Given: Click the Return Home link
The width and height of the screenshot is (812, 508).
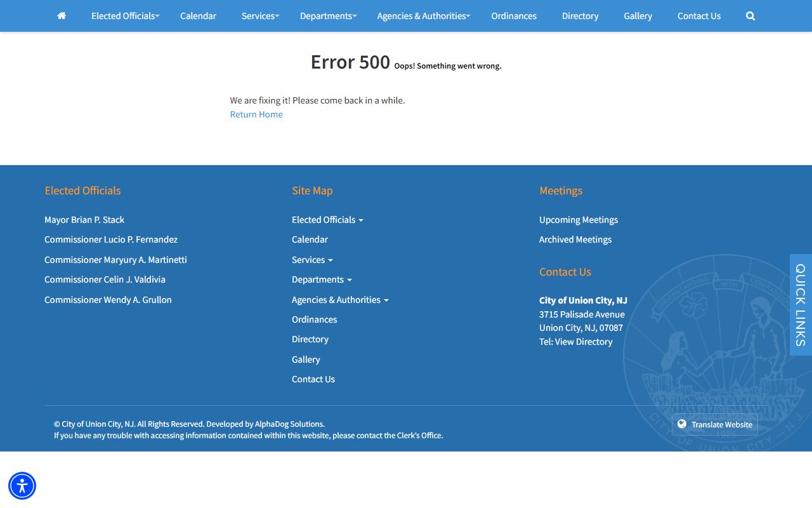Looking at the screenshot, I should point(256,114).
